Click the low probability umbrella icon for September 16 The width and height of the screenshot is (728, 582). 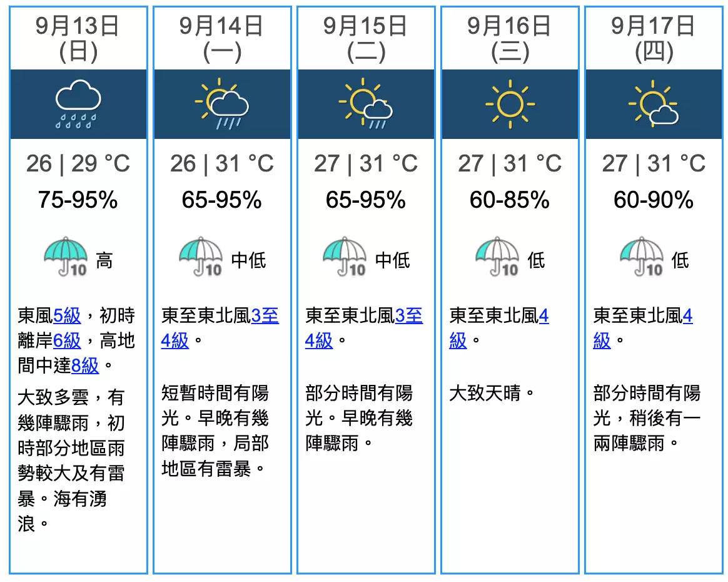point(497,257)
